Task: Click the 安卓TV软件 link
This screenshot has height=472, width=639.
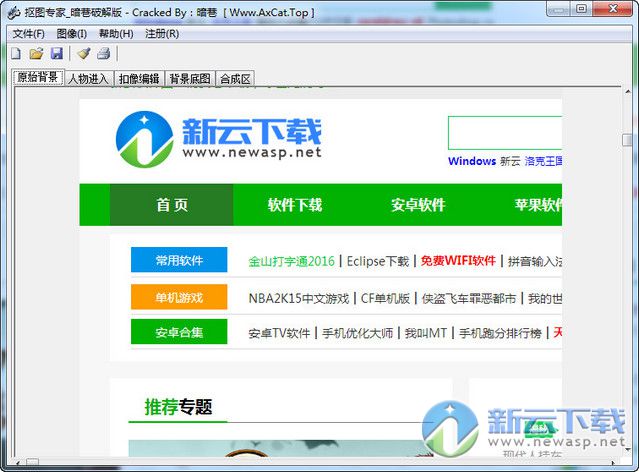Action: tap(279, 333)
